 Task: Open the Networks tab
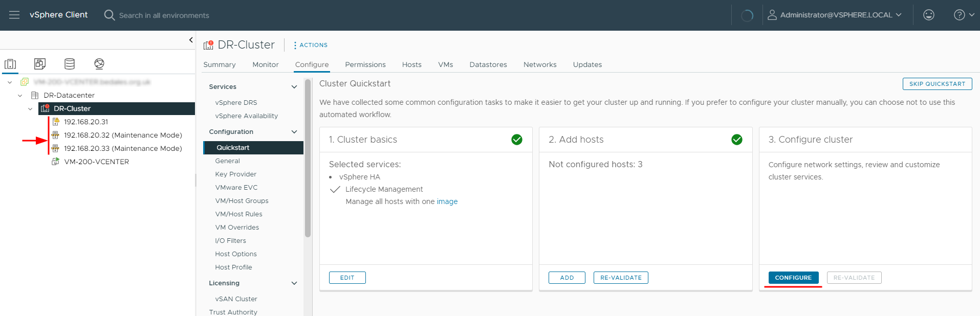pyautogui.click(x=540, y=64)
